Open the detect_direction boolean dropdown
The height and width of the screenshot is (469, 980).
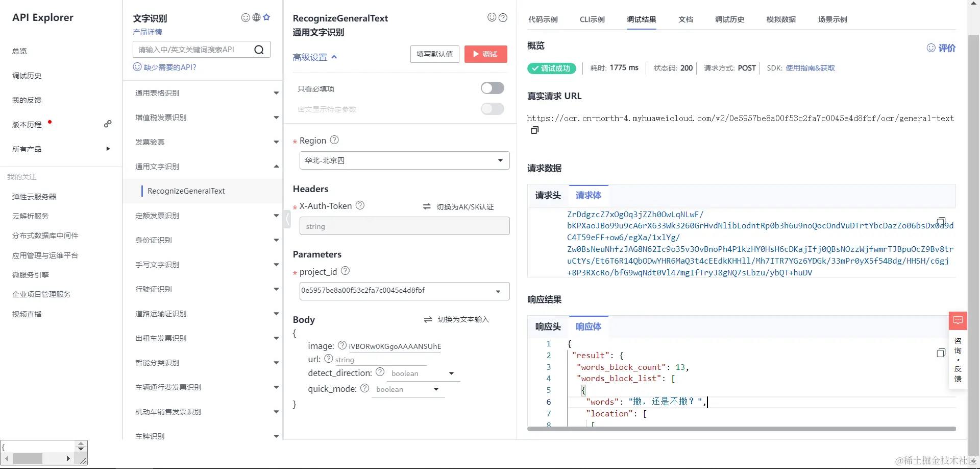click(x=423, y=373)
